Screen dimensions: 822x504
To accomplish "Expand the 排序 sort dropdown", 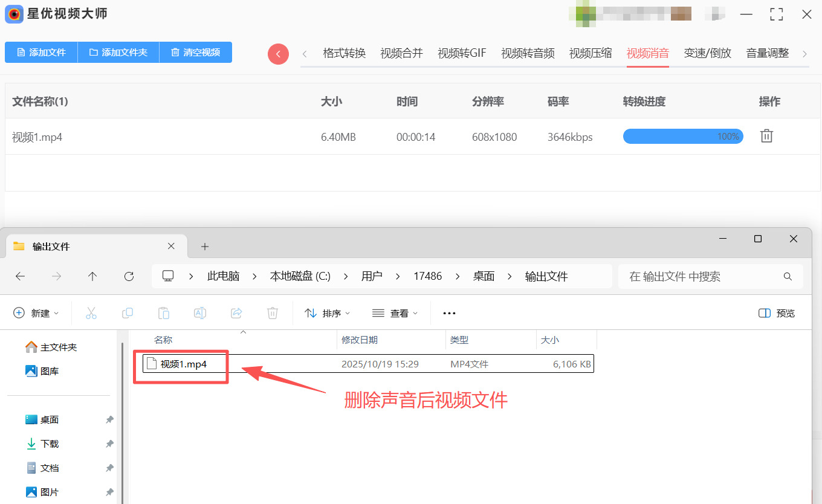I will point(328,313).
